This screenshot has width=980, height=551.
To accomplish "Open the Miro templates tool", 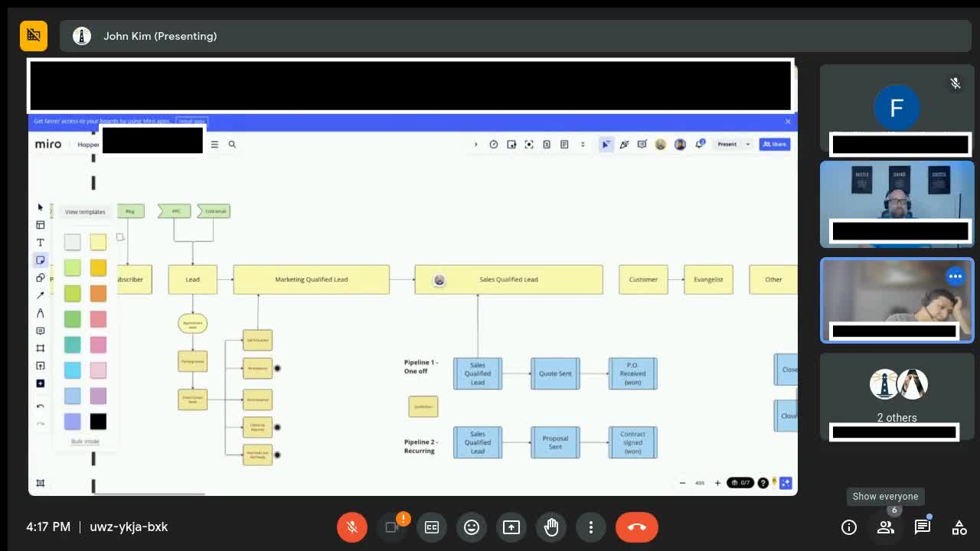I will pyautogui.click(x=41, y=225).
